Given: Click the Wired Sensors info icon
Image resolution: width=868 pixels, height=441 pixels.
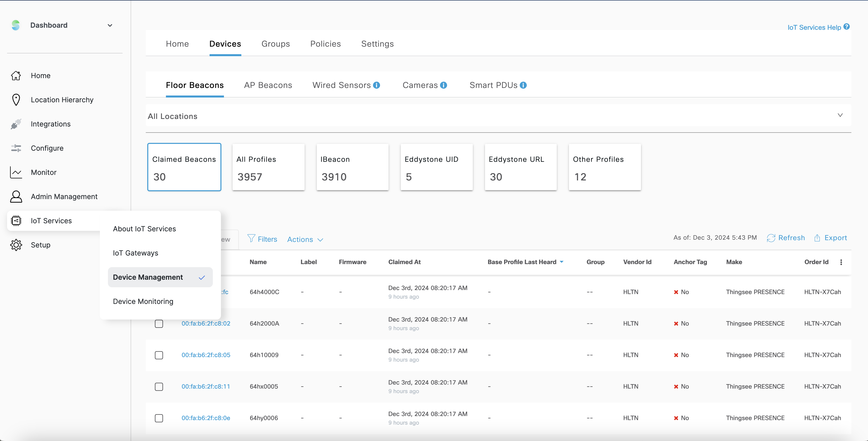Looking at the screenshot, I should pyautogui.click(x=377, y=85).
